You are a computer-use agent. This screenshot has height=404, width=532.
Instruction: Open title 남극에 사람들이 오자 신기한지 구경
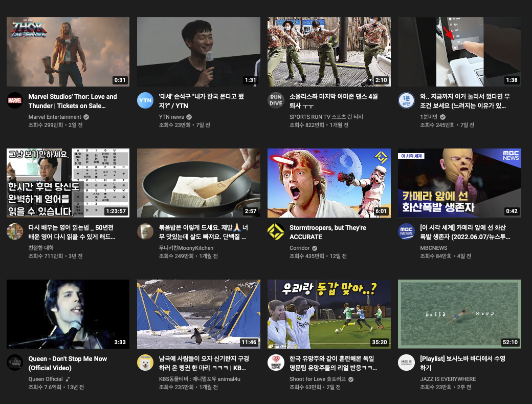tap(204, 363)
